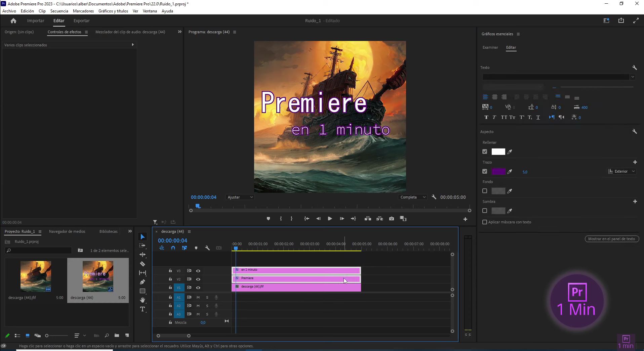
Task: Open the Secuencia menu
Action: 59,11
